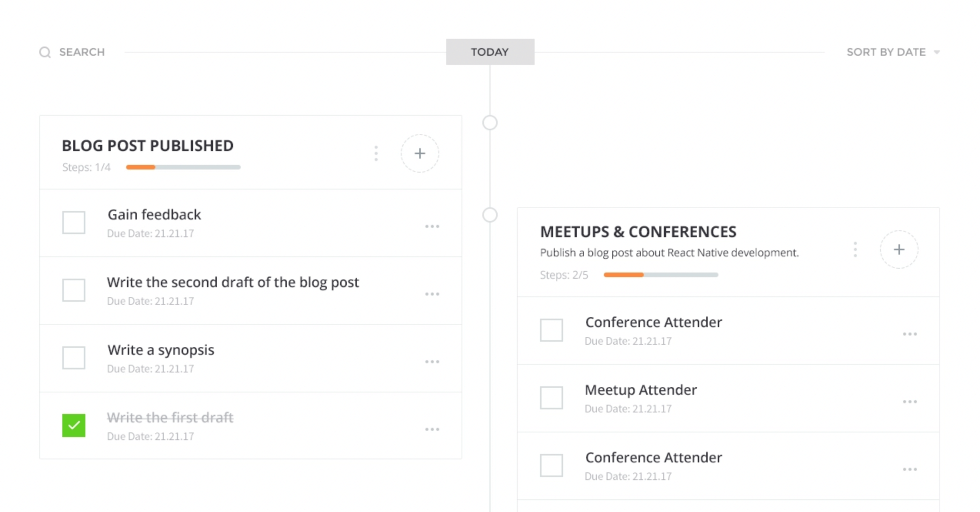Add a step to Blog Post Published
Viewport: 980px width, 512px height.
point(420,153)
